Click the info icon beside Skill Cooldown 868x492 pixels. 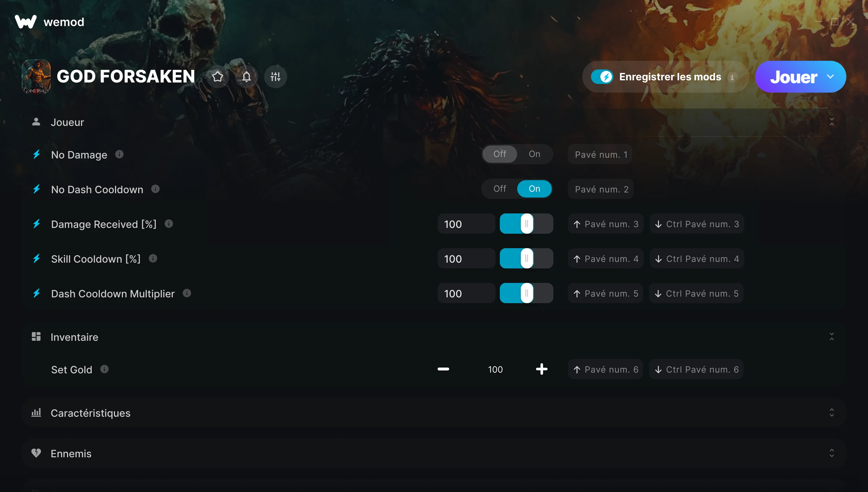(153, 258)
